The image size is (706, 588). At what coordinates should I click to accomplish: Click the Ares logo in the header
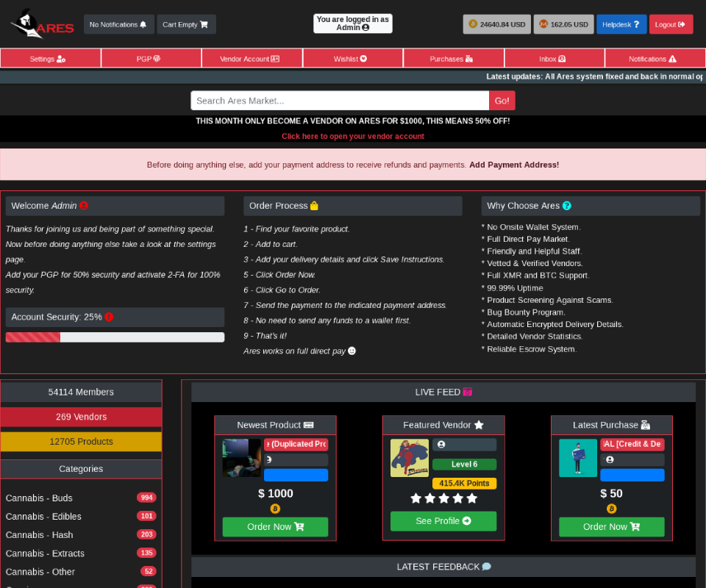point(40,24)
